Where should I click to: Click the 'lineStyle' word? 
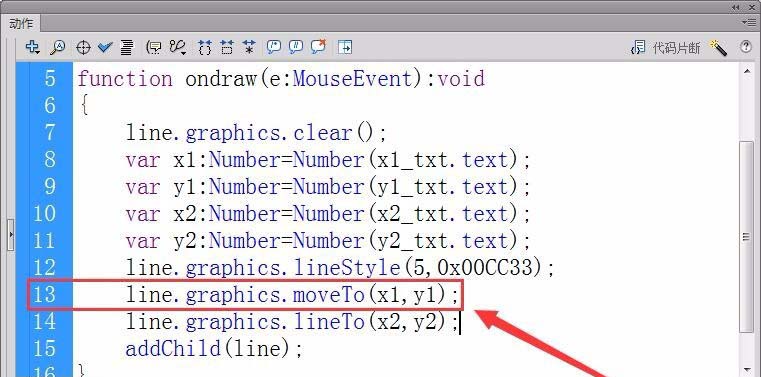(x=347, y=267)
